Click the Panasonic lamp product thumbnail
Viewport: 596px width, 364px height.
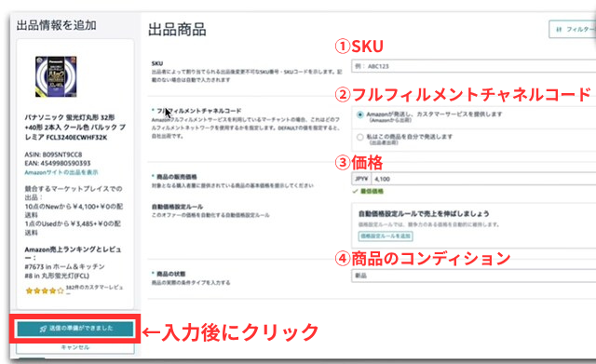[x=56, y=76]
